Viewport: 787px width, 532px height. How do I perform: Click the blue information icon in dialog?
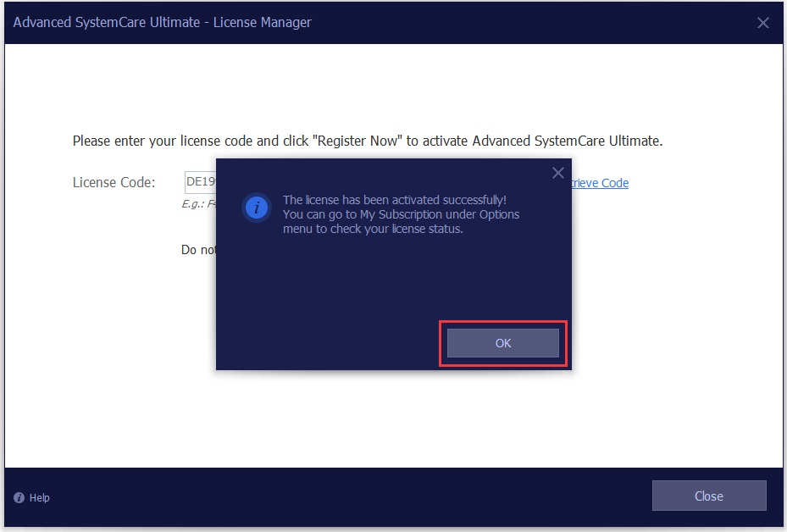[257, 208]
